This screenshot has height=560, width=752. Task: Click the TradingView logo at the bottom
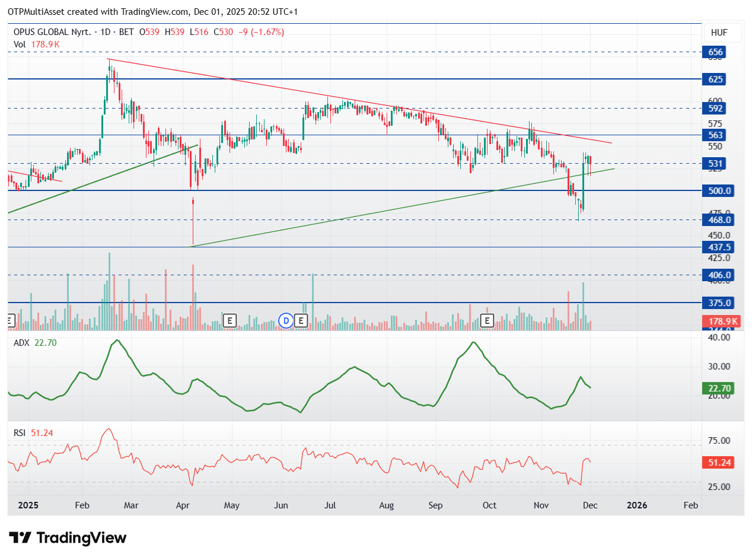click(x=68, y=538)
